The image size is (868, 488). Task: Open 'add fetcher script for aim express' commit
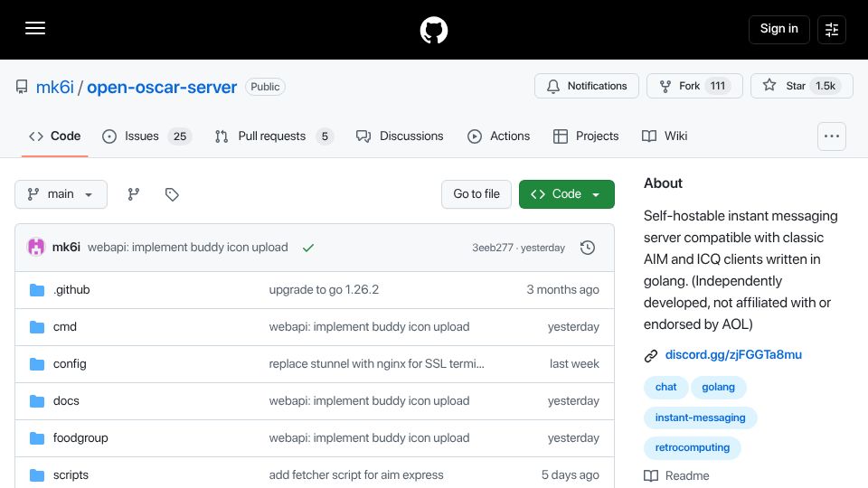pos(356,475)
